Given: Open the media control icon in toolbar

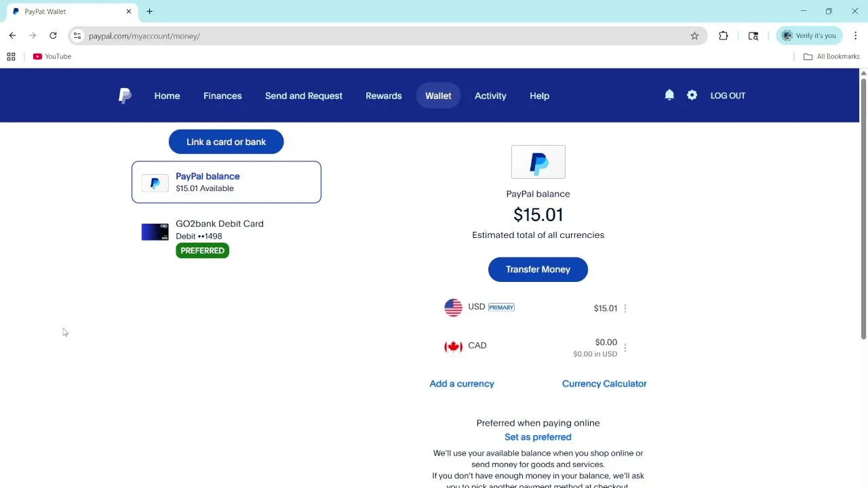Looking at the screenshot, I should click(x=753, y=36).
